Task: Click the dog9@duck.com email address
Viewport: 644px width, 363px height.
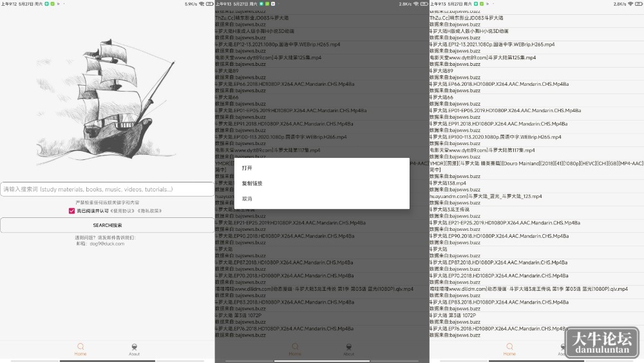Action: tap(107, 244)
